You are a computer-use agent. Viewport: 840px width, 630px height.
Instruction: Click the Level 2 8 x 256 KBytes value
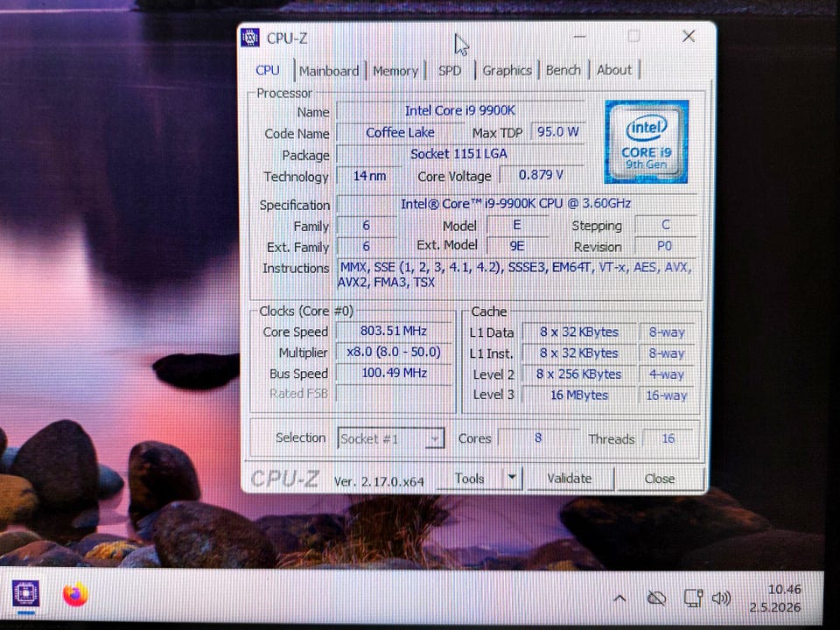579,374
